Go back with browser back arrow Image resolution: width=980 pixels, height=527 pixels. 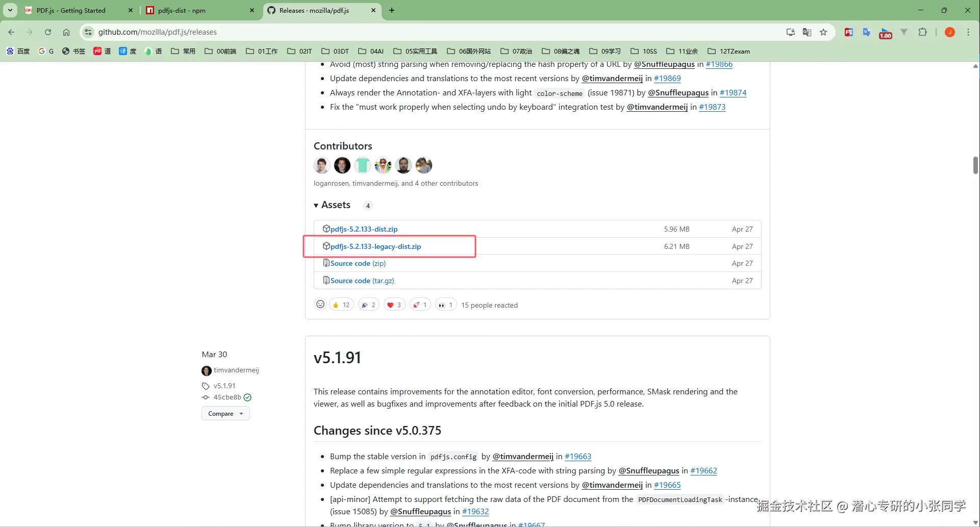click(x=11, y=32)
